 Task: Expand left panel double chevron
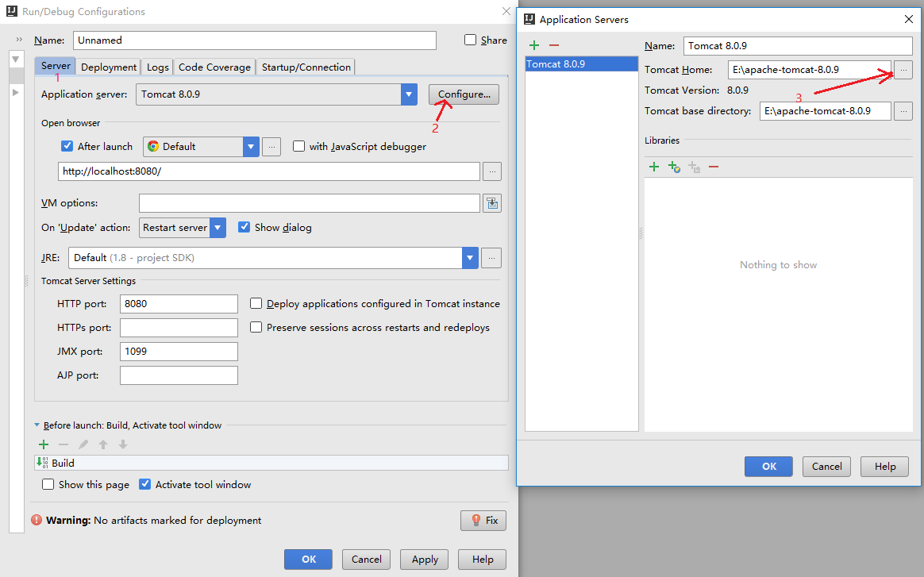19,40
